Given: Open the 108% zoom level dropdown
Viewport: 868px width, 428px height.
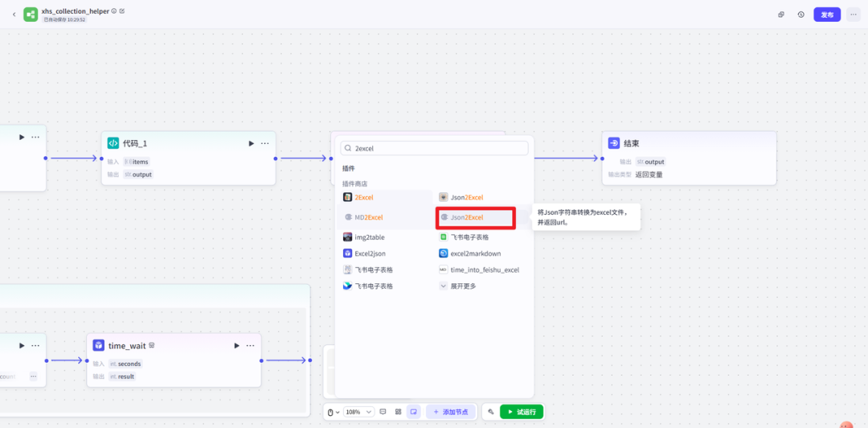Looking at the screenshot, I should point(358,412).
